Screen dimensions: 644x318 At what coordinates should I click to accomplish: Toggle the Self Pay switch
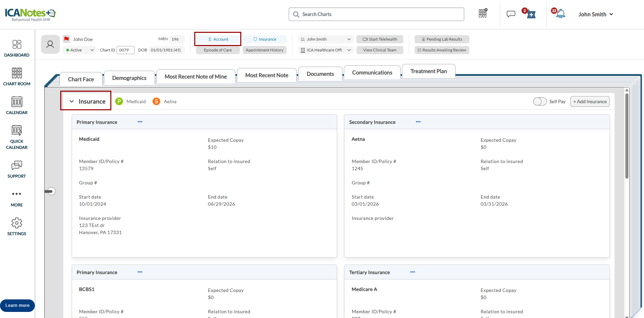540,101
